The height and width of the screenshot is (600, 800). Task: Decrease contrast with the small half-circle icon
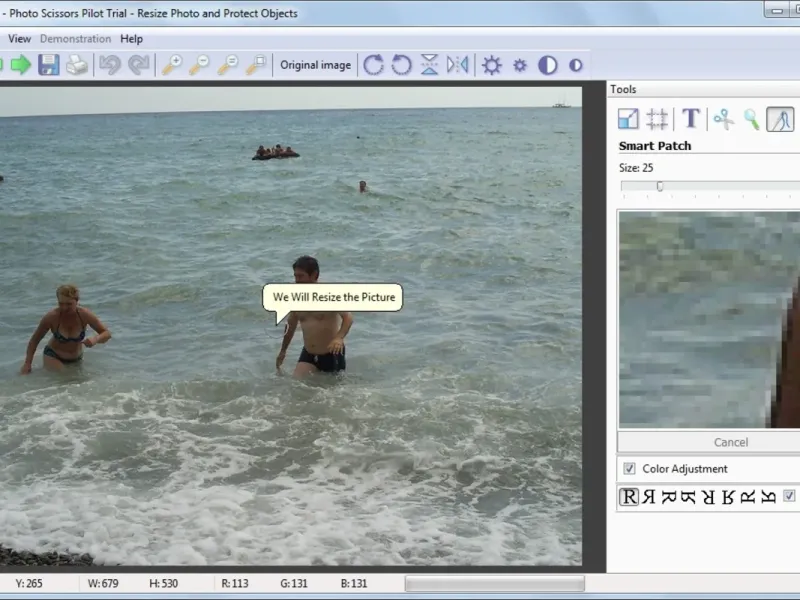(x=576, y=65)
